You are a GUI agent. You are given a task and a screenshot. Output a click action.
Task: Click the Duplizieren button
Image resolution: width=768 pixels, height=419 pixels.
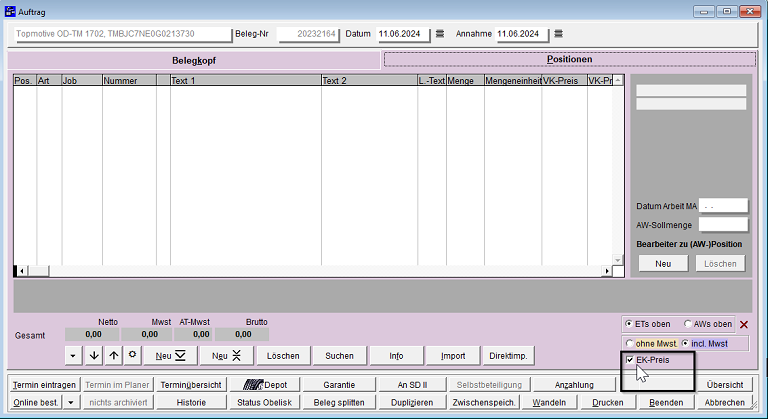click(412, 402)
